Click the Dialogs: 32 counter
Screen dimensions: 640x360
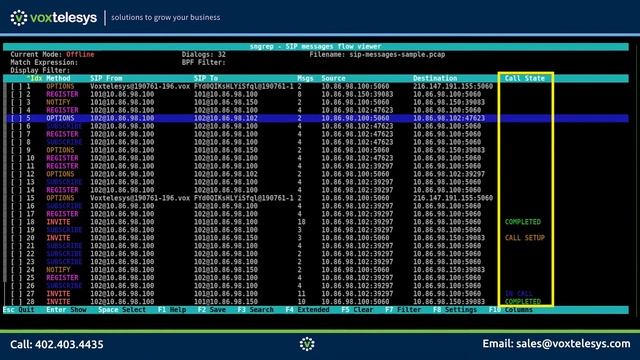(204, 55)
